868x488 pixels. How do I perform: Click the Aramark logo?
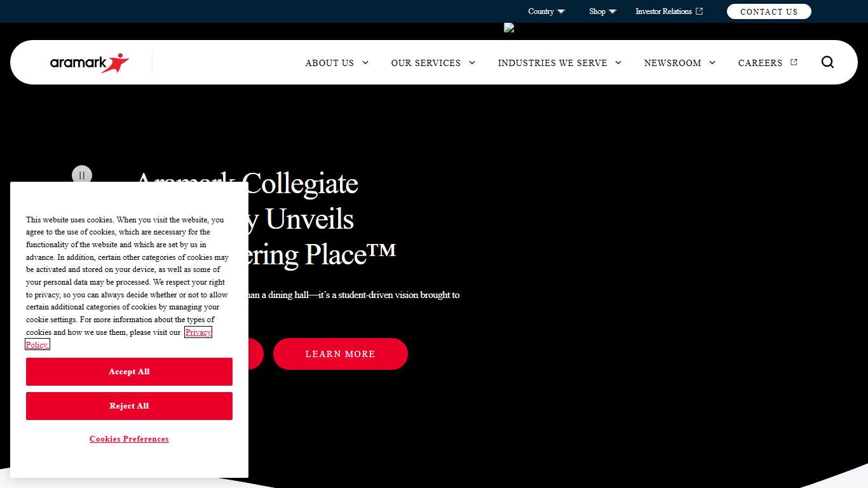coord(90,63)
